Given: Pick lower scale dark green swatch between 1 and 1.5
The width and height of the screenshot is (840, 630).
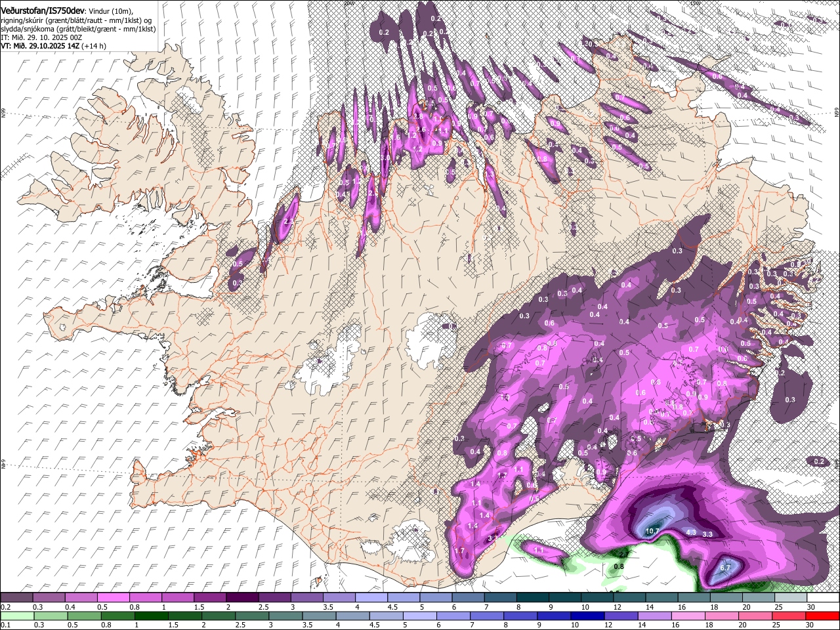Looking at the screenshot, I should click(151, 616).
